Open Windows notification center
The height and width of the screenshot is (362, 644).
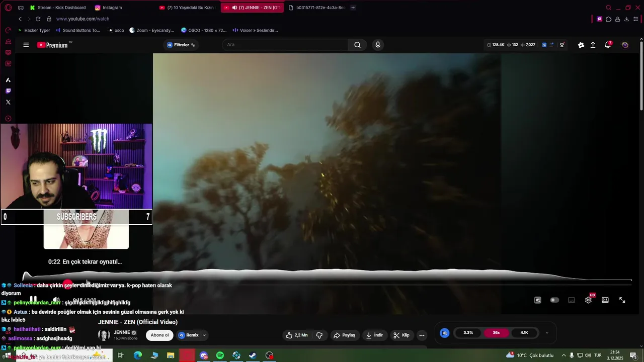click(633, 355)
